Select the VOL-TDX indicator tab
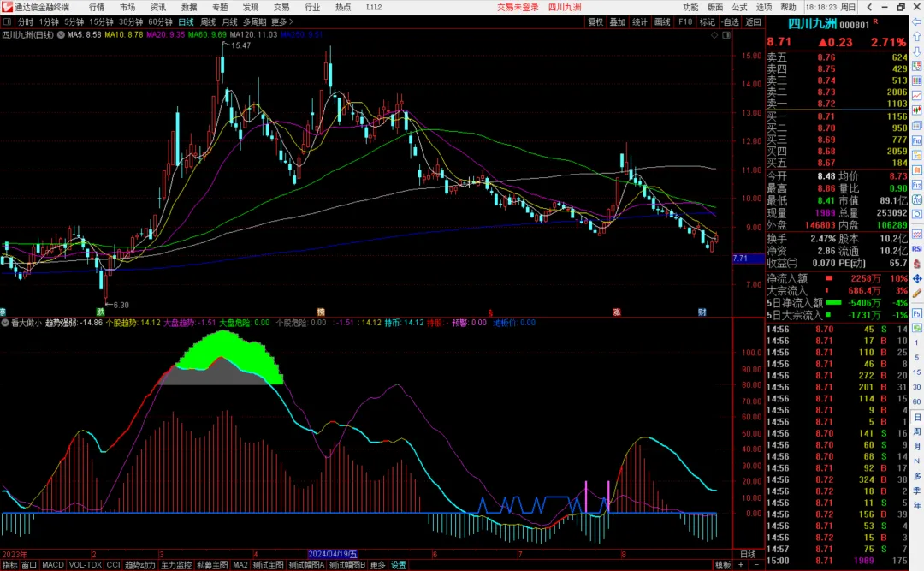The image size is (924, 571). point(86,565)
